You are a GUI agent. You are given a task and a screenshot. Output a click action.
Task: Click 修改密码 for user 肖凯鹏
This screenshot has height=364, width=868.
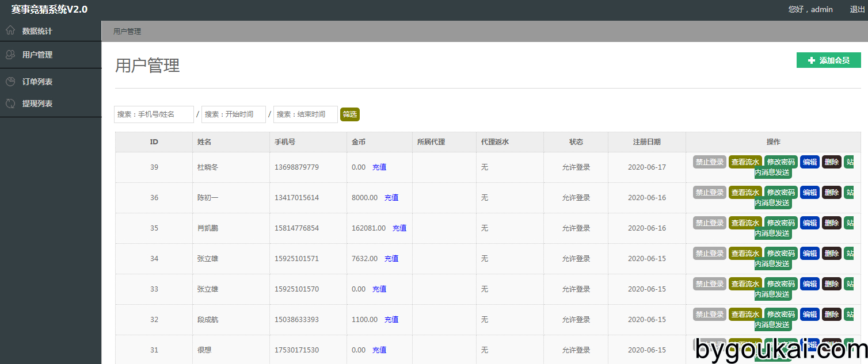pos(781,223)
